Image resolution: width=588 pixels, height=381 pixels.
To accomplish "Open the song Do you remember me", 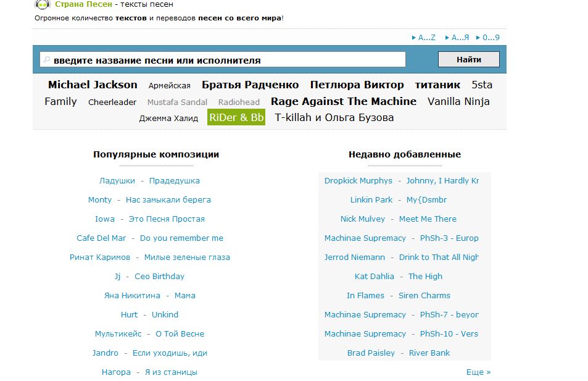I will 181,238.
